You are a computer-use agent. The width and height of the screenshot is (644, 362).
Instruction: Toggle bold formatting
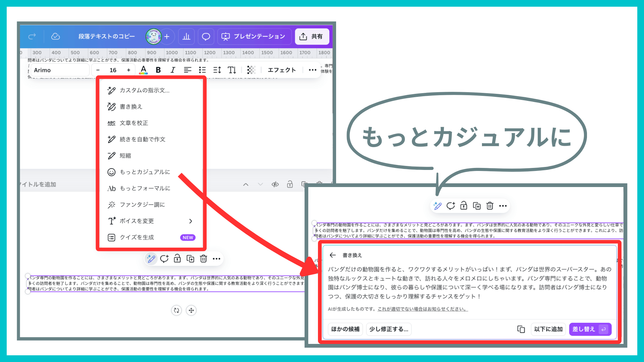pos(158,70)
